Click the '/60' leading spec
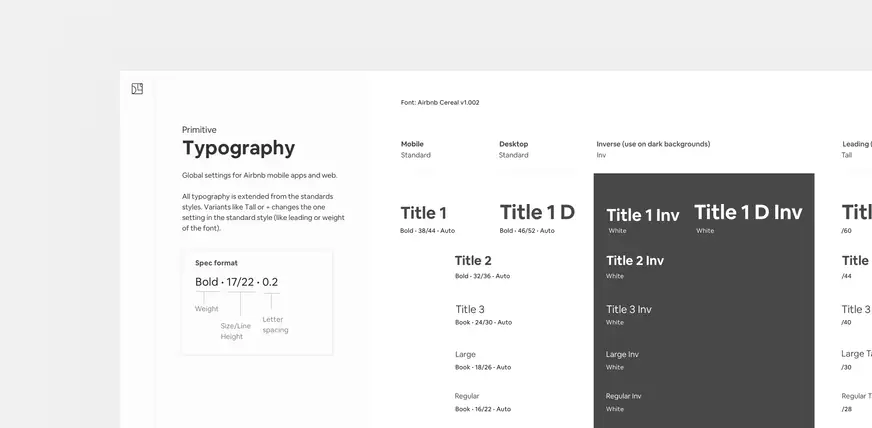Image resolution: width=872 pixels, height=428 pixels. click(x=846, y=231)
